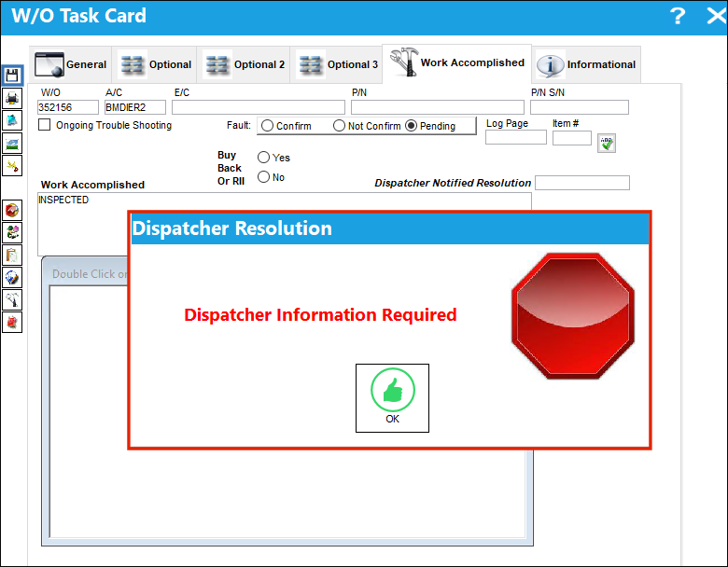Image resolution: width=728 pixels, height=567 pixels.
Task: Click the Save floppy disk icon
Action: [12, 76]
